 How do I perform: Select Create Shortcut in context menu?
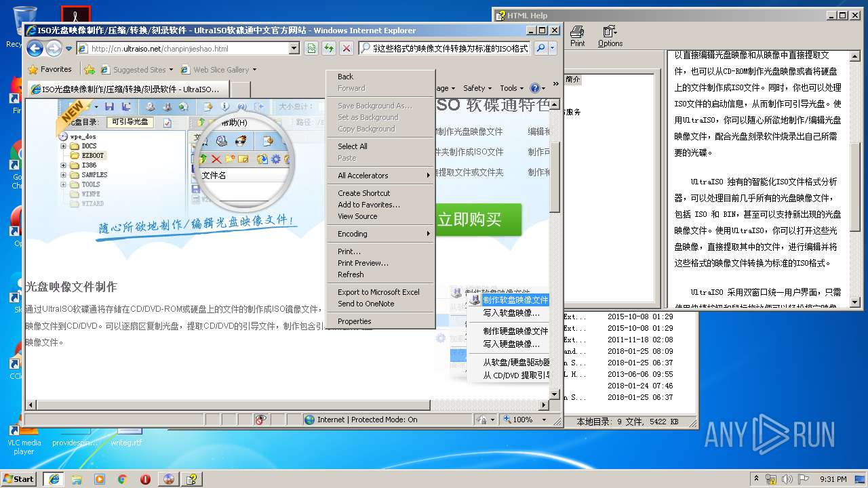click(x=380, y=193)
